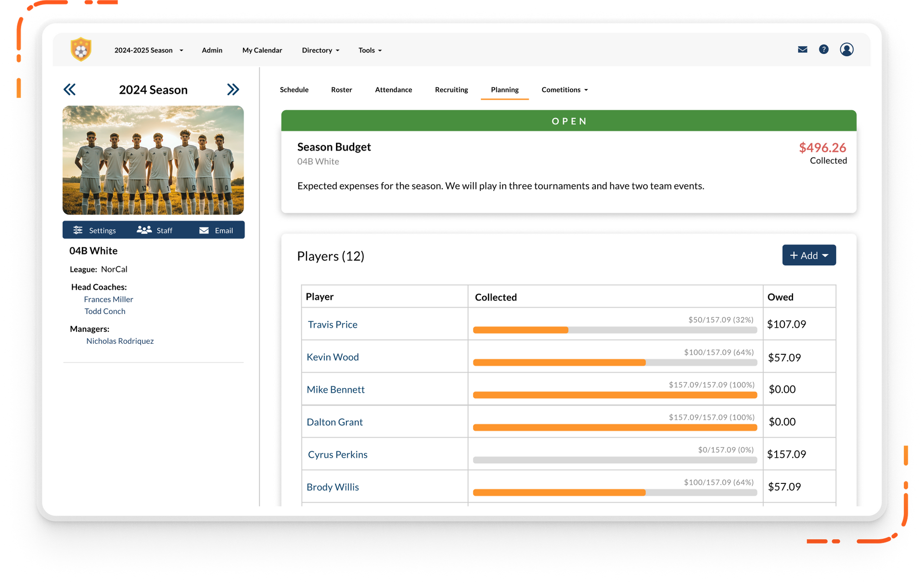Click Directory menu item in navbar
This screenshot has height=584, width=924.
click(x=321, y=50)
